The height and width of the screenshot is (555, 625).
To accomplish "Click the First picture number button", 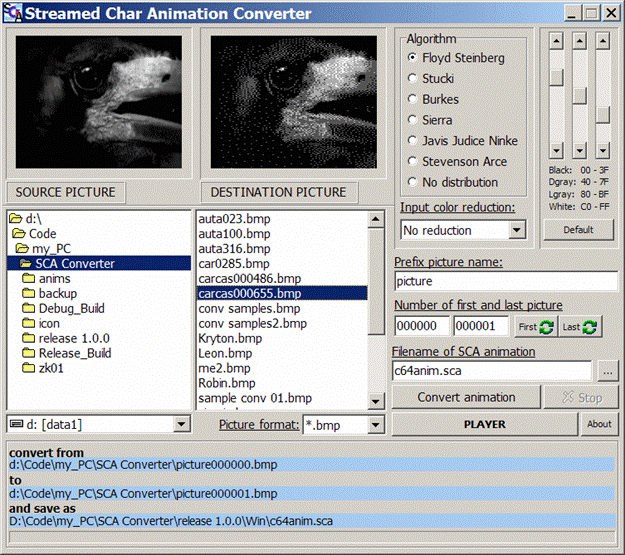I will click(535, 327).
